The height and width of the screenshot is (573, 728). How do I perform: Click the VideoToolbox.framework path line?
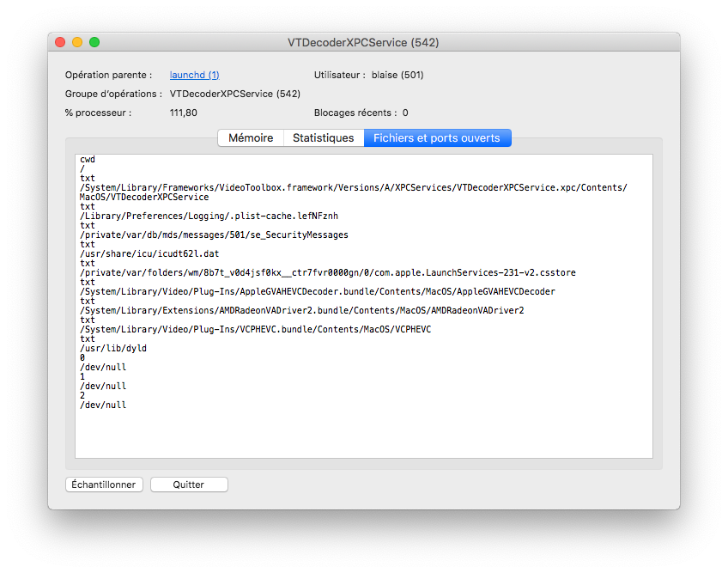354,188
